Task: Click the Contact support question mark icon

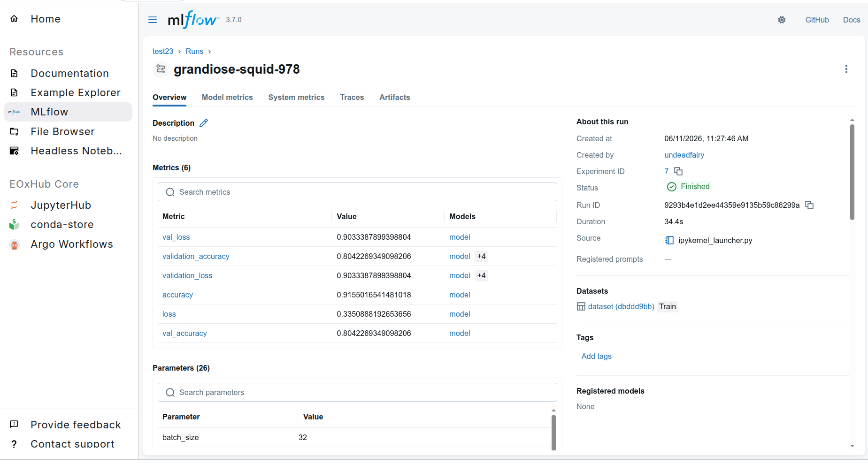Action: (14, 444)
